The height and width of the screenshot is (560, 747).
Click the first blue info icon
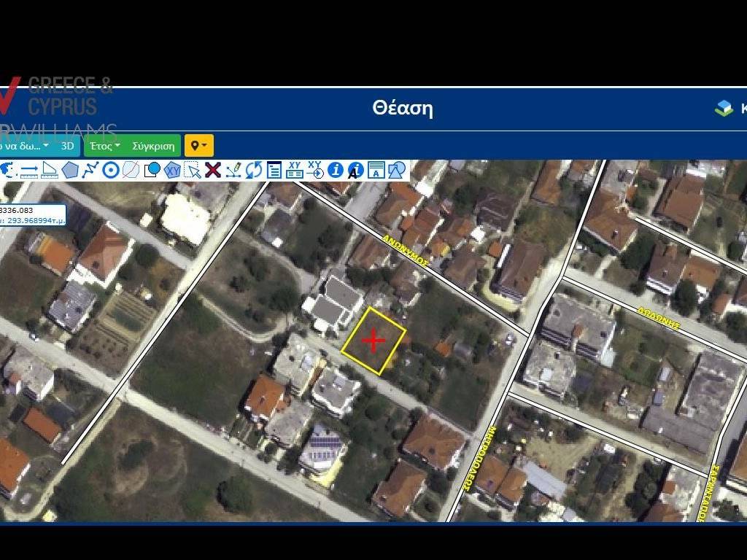click(x=336, y=170)
